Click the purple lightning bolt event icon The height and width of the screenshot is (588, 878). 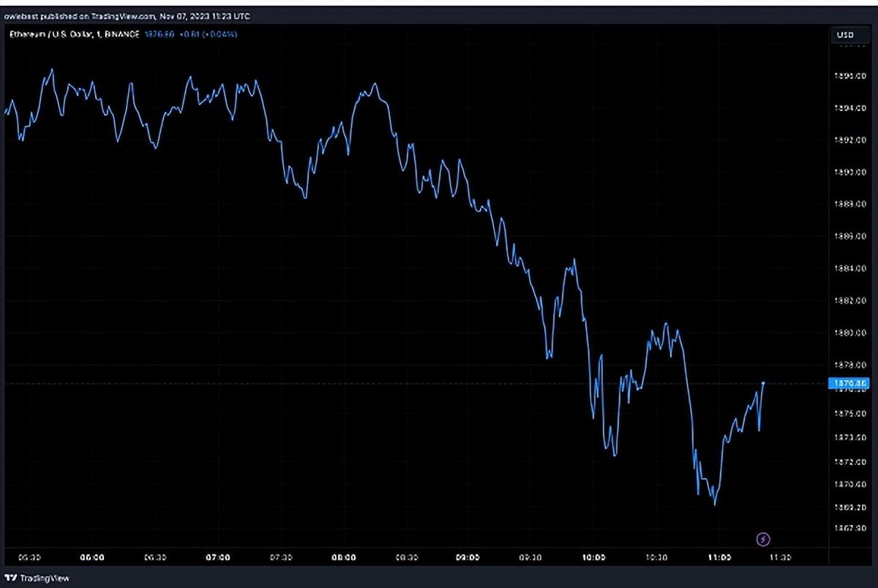763,540
